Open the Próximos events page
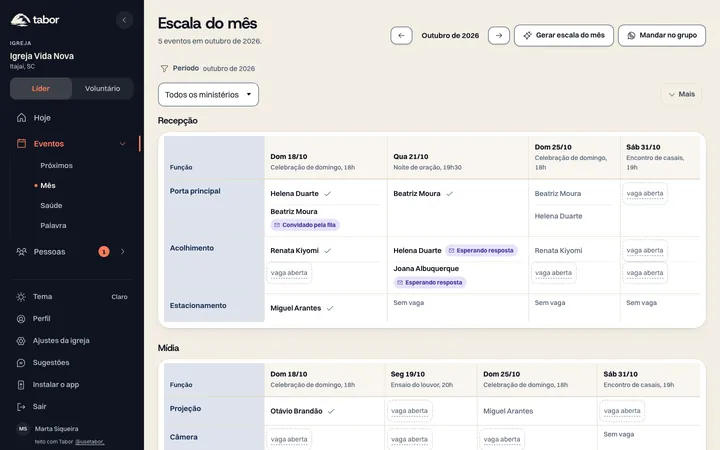This screenshot has height=450, width=720. [56, 165]
